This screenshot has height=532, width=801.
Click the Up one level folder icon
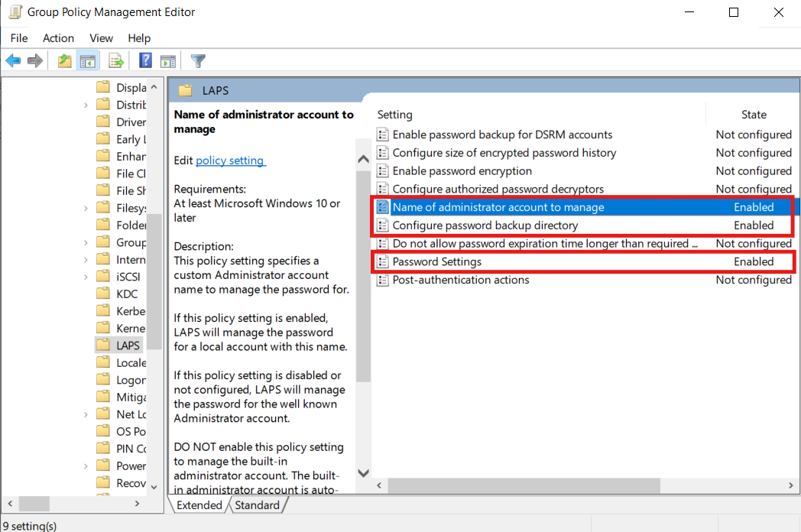[65, 61]
